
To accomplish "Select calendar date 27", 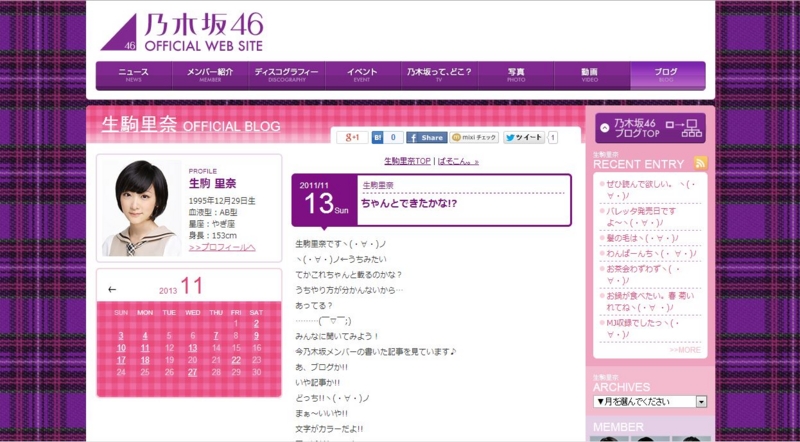I will point(192,373).
